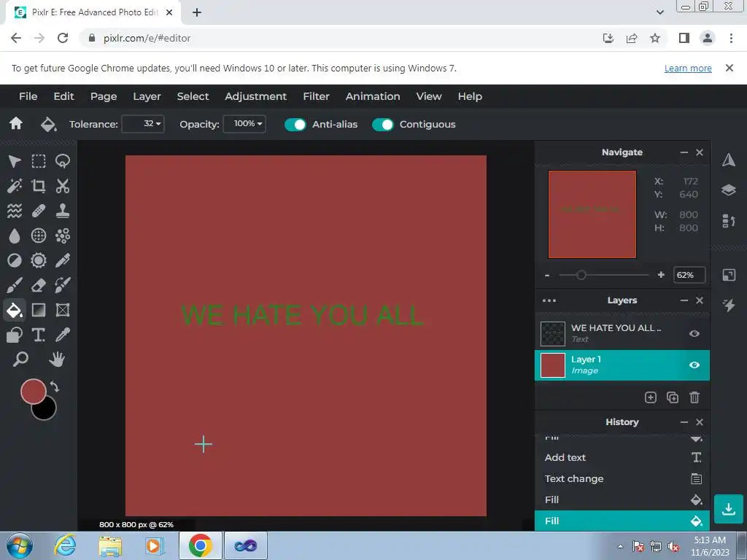The image size is (747, 560).
Task: Click the Navigate zoom slider handle
Action: (581, 275)
